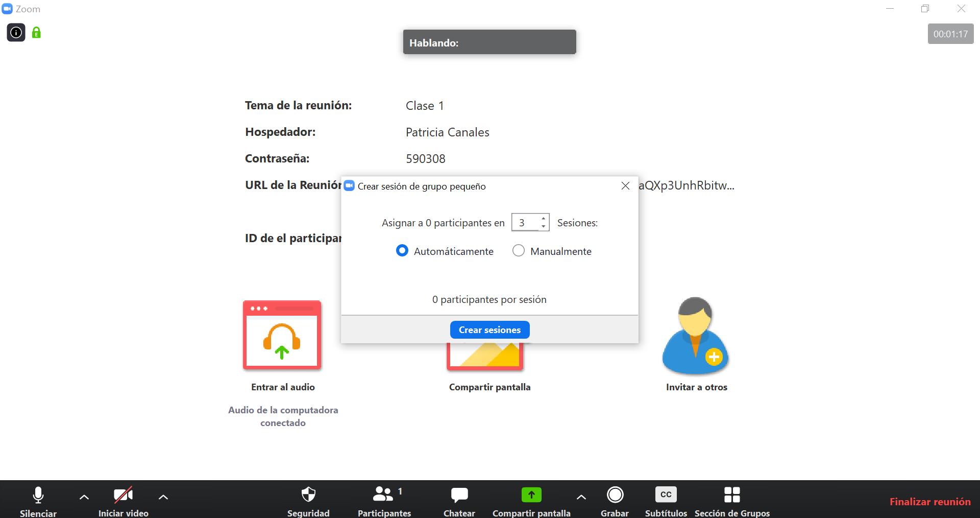Click the green Compartir pantalla toolbar button
This screenshot has width=980, height=518.
pyautogui.click(x=531, y=502)
